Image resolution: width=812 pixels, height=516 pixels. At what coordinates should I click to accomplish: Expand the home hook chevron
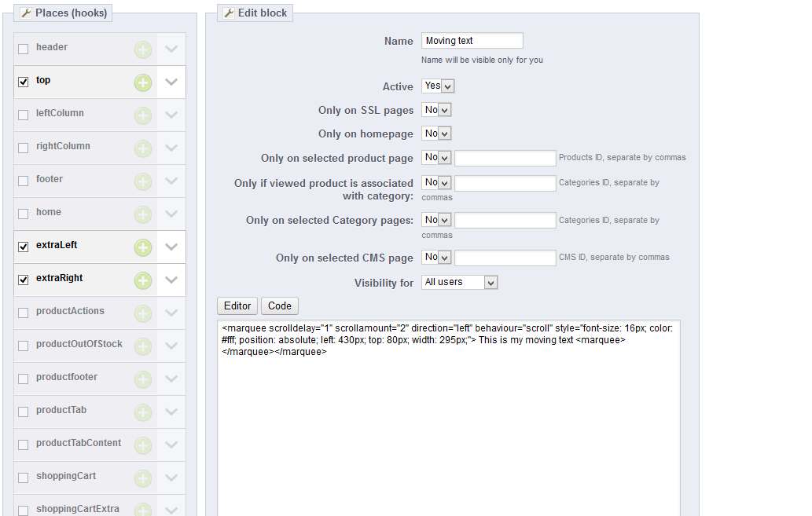point(171,214)
